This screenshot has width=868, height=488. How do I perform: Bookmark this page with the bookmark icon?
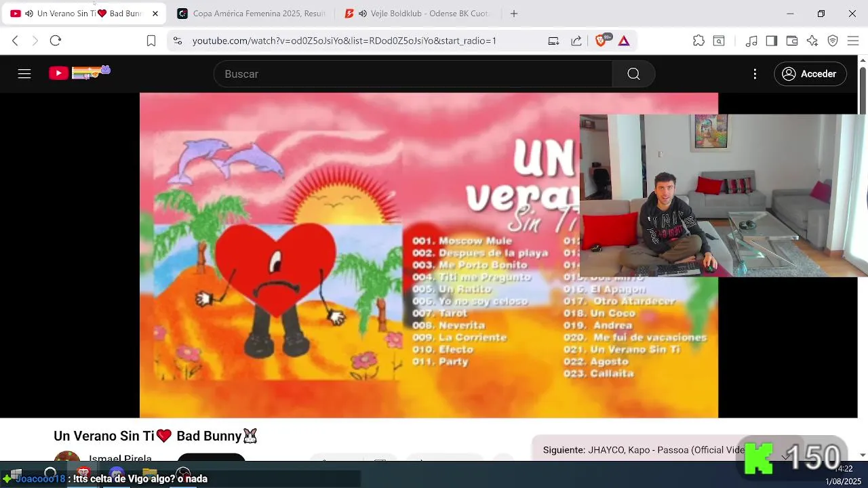coord(151,41)
